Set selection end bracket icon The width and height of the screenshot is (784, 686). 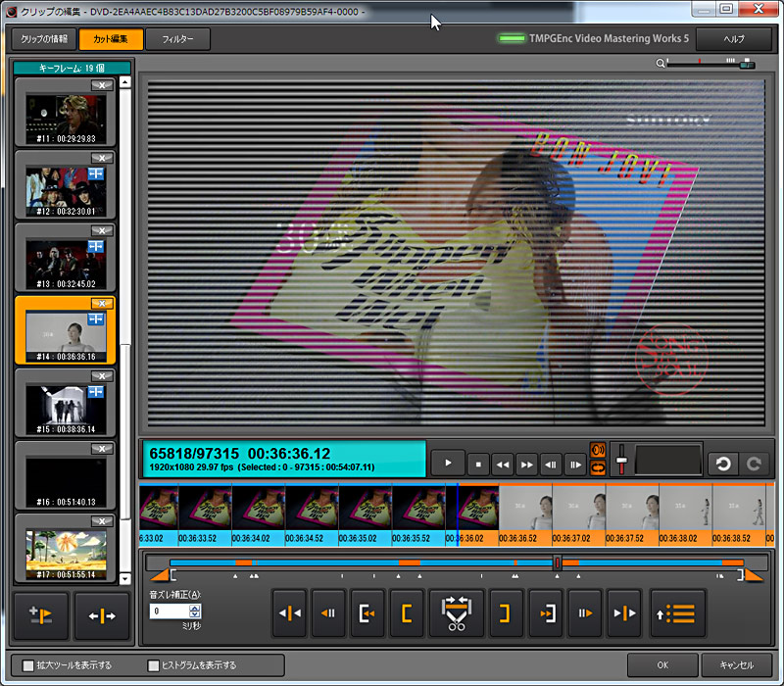(506, 613)
